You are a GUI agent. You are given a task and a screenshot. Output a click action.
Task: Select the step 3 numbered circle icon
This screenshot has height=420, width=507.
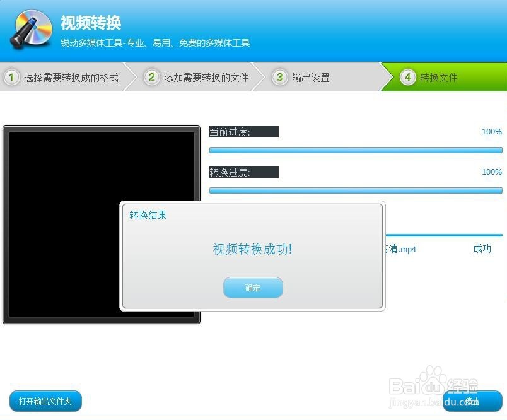tap(279, 76)
